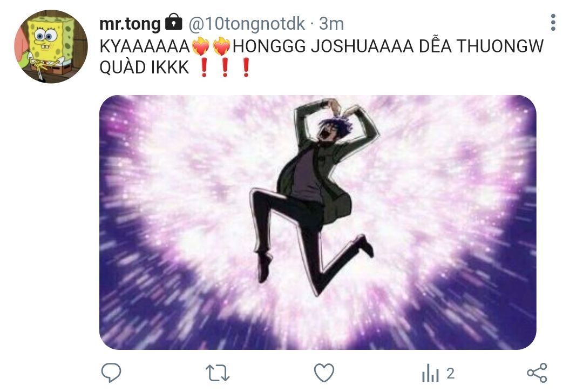Open the mr.tong display name
This screenshot has width=583, height=392.
[x=130, y=24]
